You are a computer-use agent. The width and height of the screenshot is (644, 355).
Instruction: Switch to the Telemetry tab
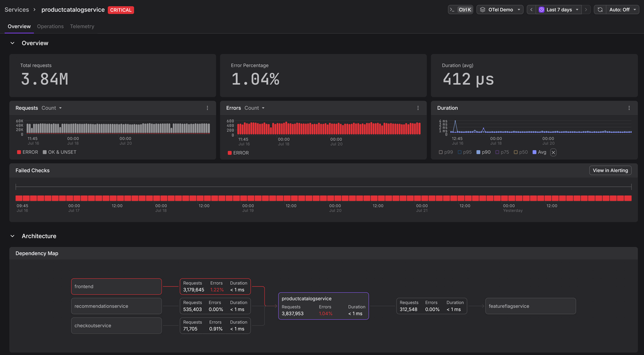point(82,26)
